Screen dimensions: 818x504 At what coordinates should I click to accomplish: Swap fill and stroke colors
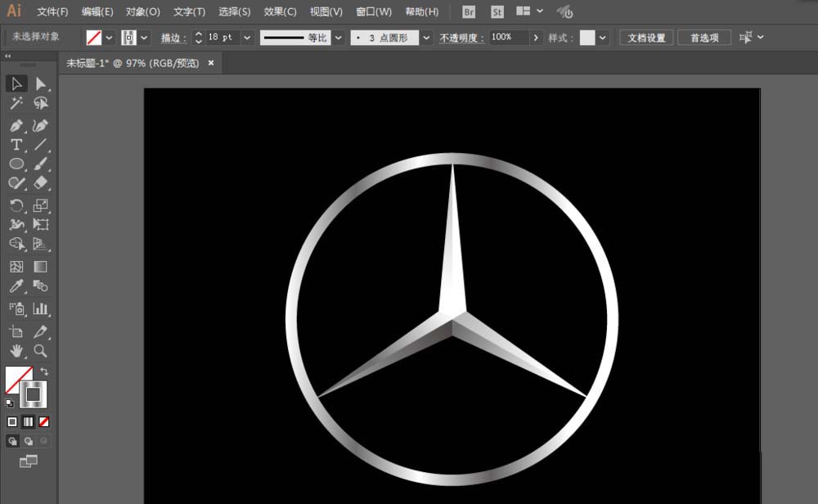44,371
